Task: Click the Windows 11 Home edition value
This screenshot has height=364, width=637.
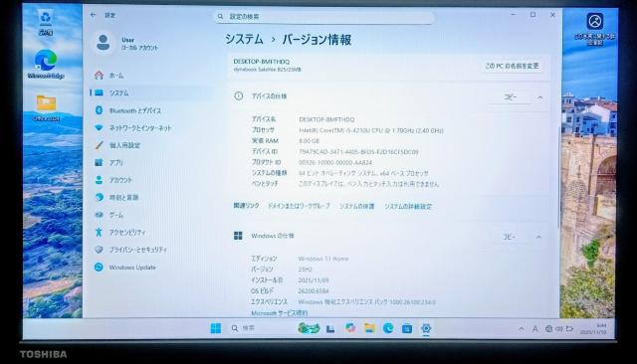Action: tap(323, 259)
